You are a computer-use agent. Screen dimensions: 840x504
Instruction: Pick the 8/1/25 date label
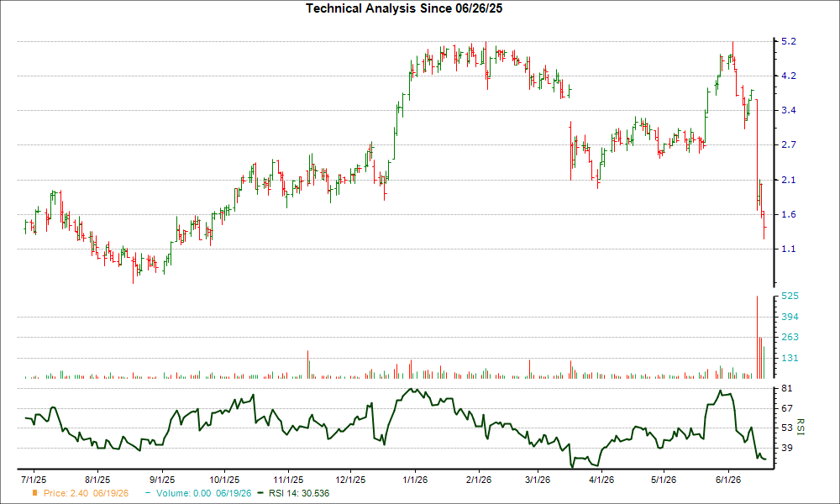pos(97,480)
